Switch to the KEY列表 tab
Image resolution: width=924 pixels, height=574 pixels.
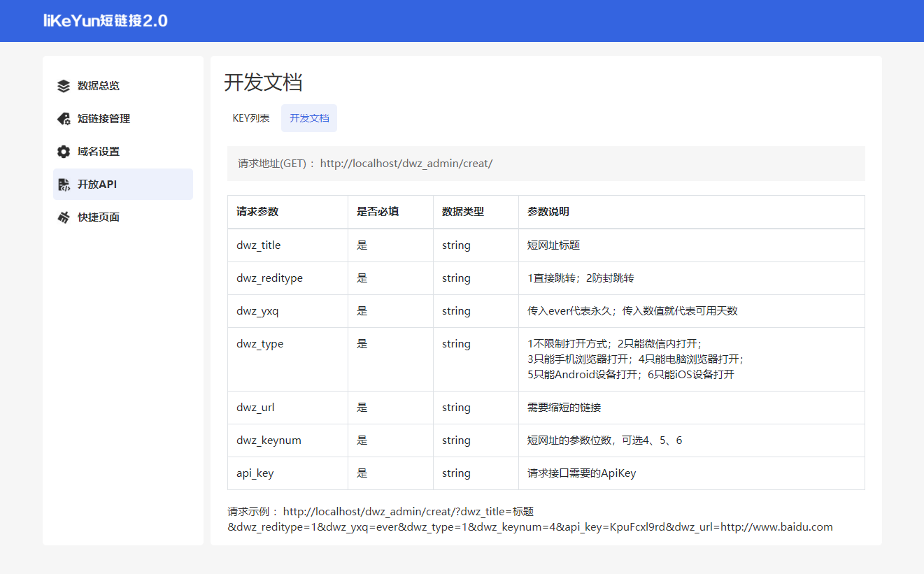(x=251, y=117)
